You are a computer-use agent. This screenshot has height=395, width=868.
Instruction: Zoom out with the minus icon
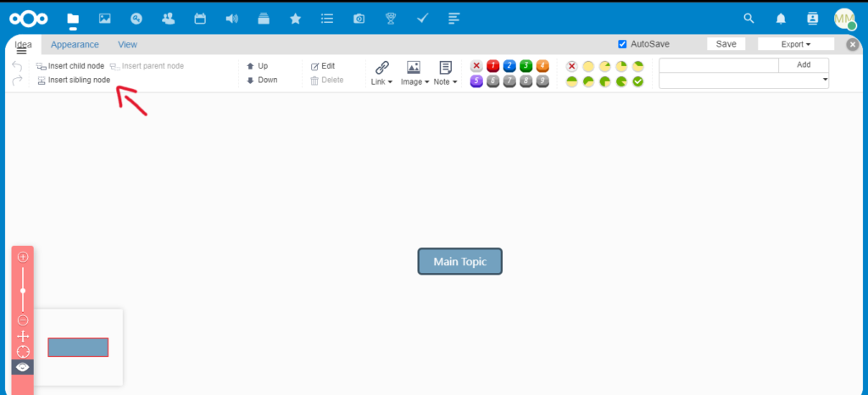pos(23,320)
